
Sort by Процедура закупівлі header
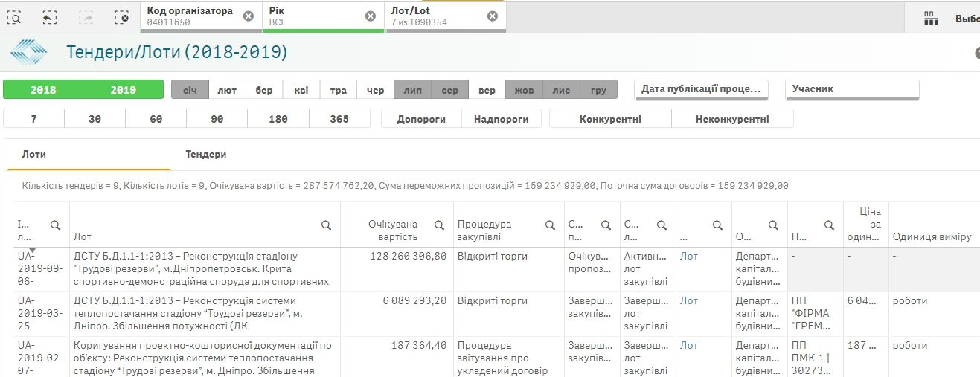tap(484, 231)
